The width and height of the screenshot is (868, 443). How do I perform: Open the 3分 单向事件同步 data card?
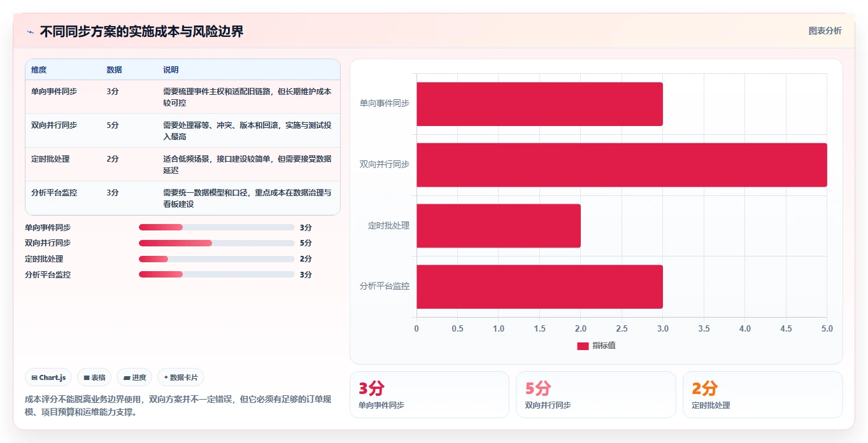coord(429,395)
